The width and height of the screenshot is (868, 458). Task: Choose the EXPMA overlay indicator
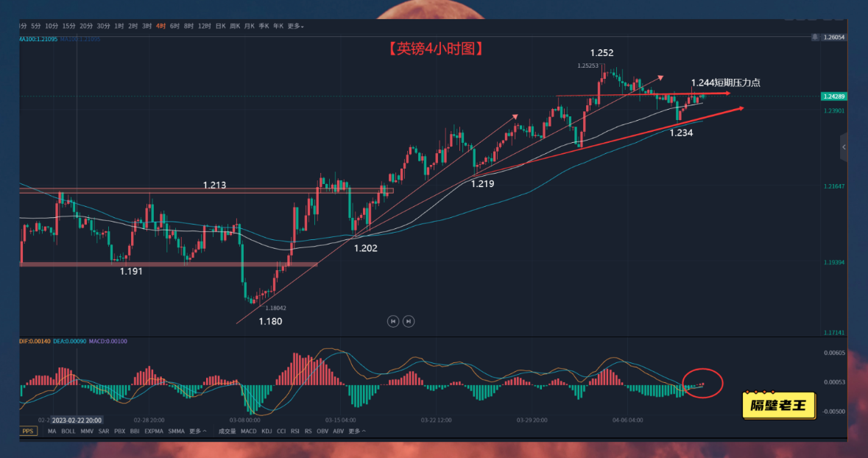pos(154,431)
